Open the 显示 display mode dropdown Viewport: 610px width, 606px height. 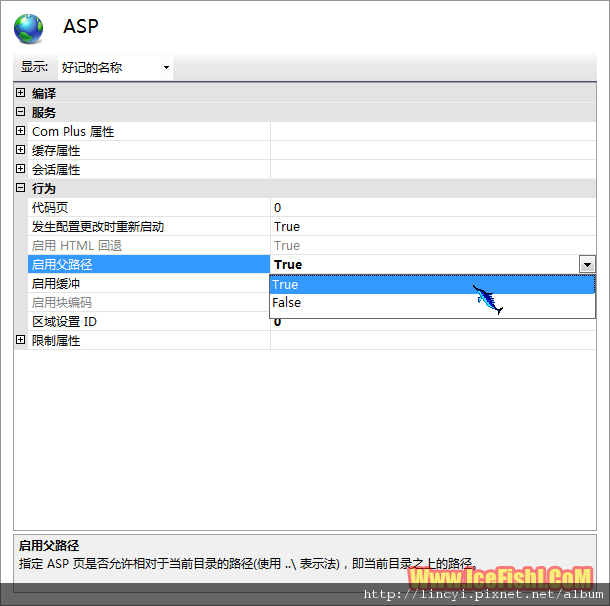115,67
